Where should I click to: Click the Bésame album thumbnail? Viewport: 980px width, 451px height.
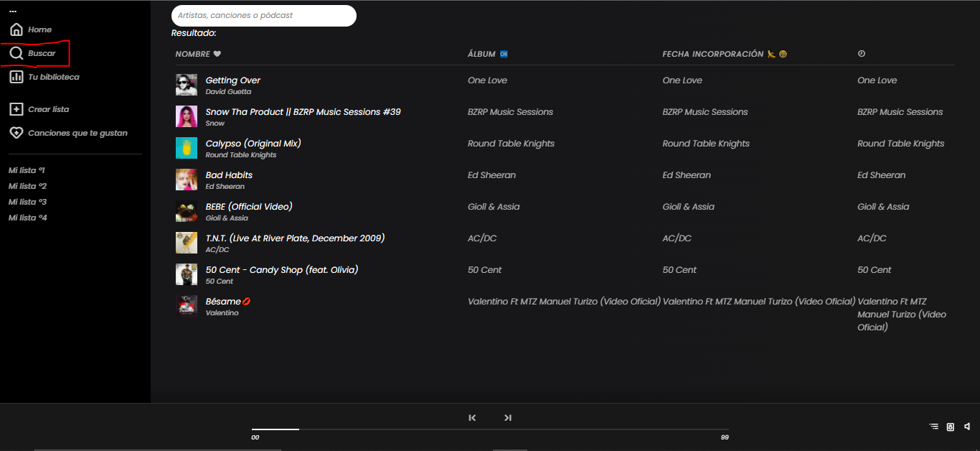tap(187, 305)
